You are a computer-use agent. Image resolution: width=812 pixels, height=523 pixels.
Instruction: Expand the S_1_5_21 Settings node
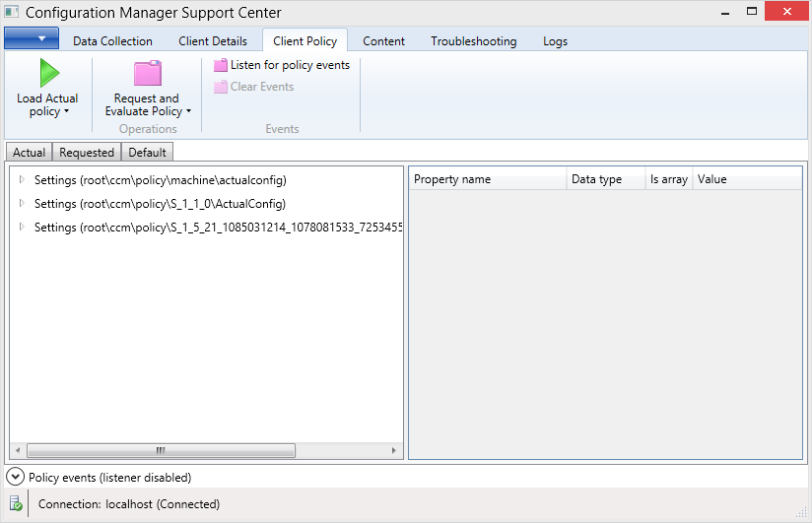[22, 227]
